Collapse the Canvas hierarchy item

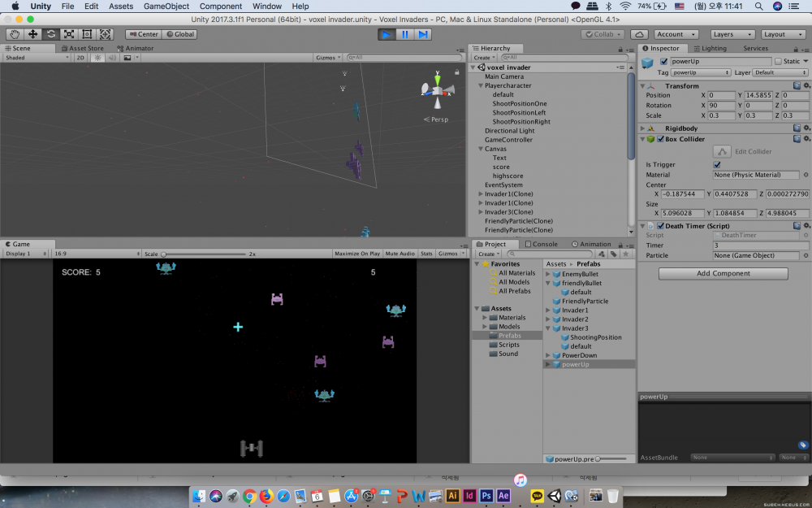481,149
